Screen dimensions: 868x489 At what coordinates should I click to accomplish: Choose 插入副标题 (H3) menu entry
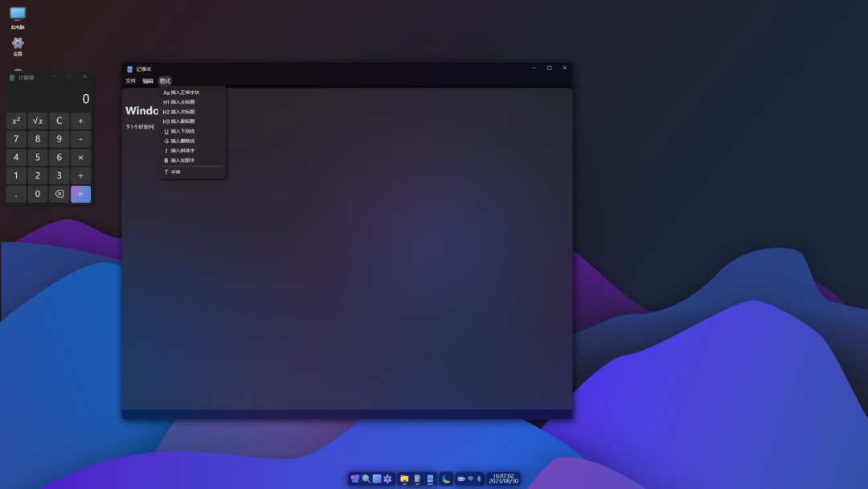pos(192,121)
